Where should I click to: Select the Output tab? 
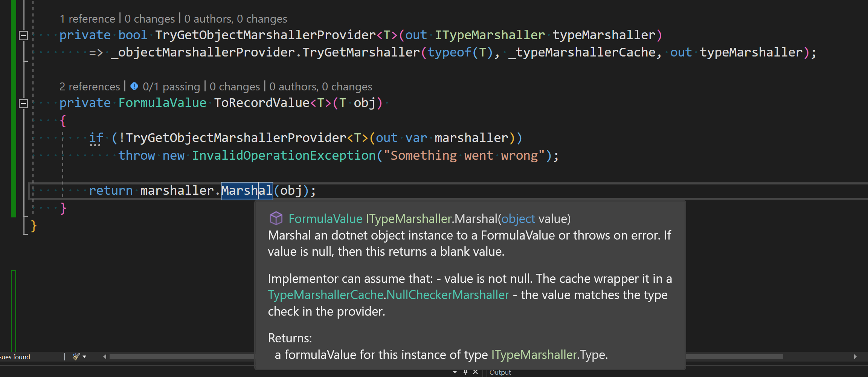coord(500,372)
